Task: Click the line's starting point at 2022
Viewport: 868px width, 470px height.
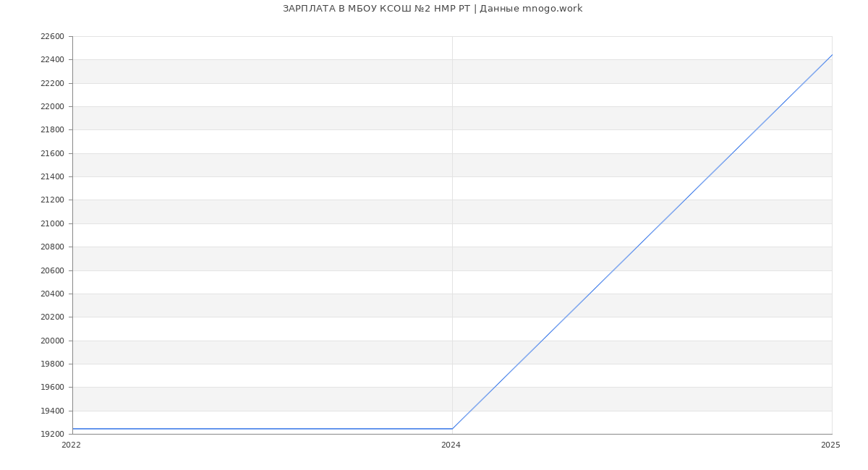Action: point(73,429)
